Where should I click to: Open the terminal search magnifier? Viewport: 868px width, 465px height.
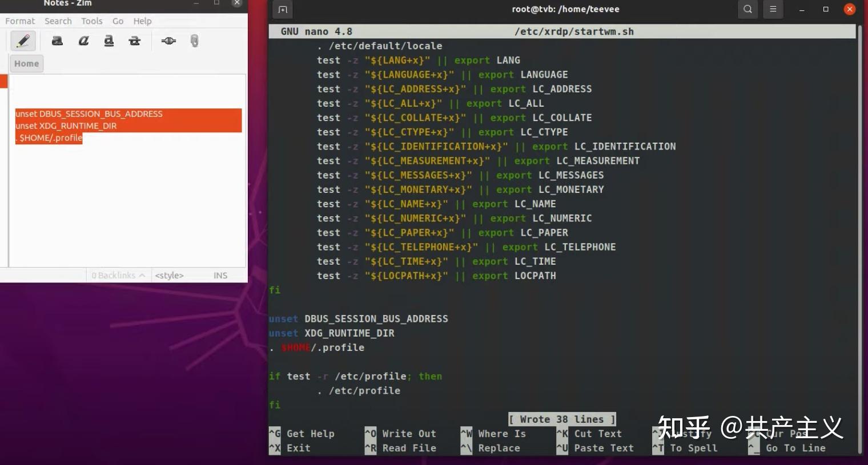(748, 9)
